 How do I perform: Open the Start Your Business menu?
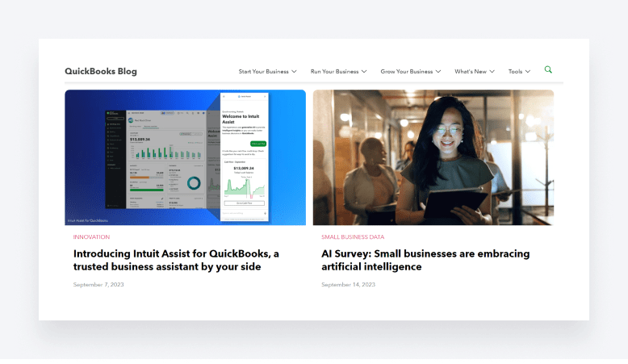(x=263, y=72)
